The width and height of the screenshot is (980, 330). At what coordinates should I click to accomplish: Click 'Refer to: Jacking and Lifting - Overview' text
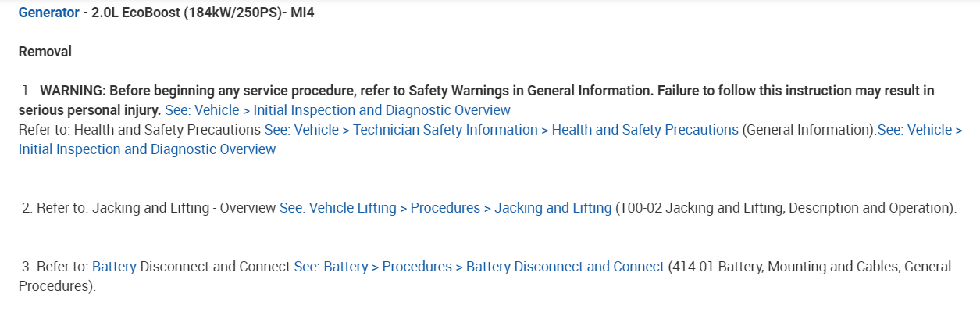pos(156,208)
